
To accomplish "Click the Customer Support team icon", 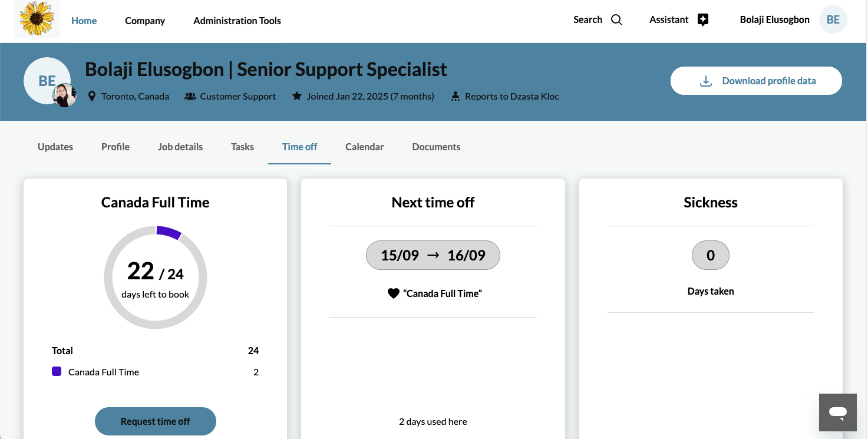I will (190, 95).
